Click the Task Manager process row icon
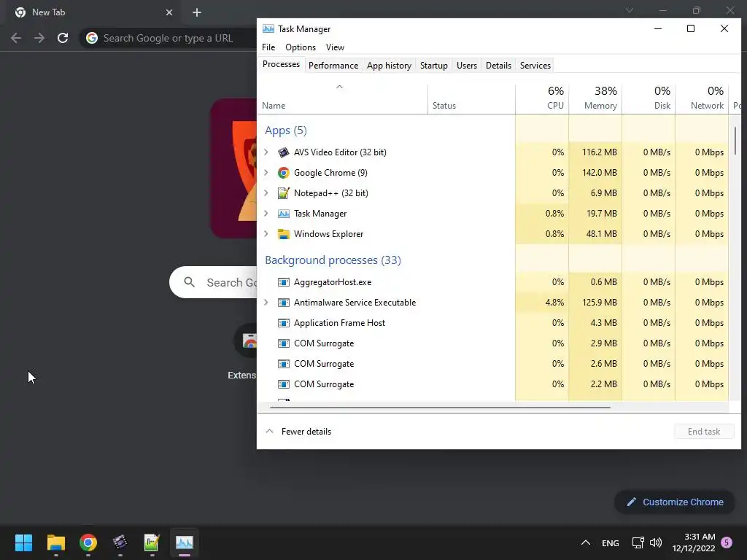Viewport: 747px width, 560px height. pos(284,214)
